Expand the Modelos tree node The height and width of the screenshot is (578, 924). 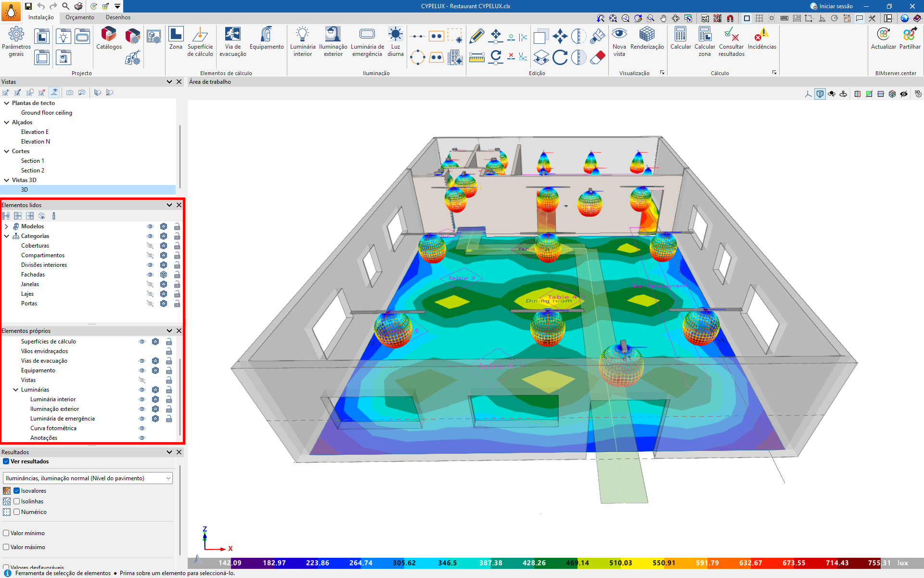[x=6, y=226]
